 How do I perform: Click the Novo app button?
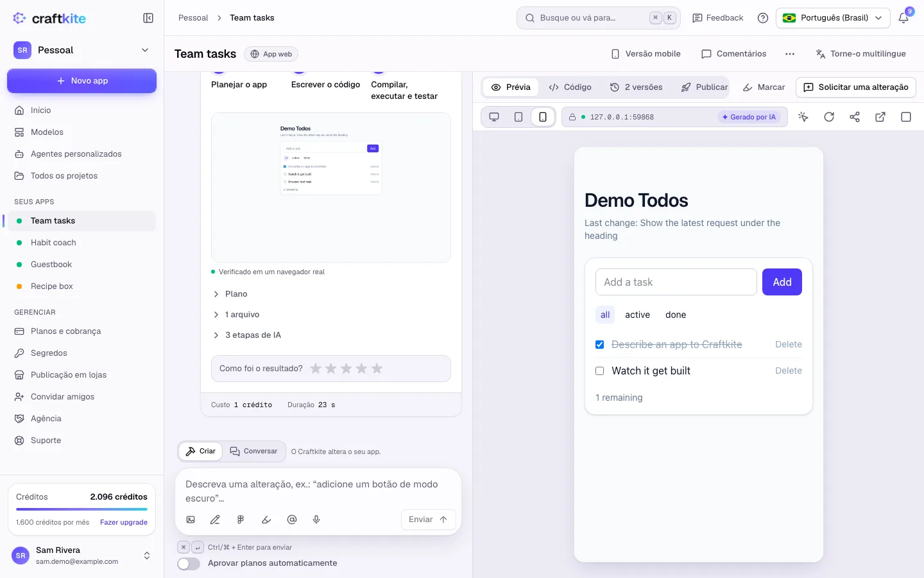point(81,81)
